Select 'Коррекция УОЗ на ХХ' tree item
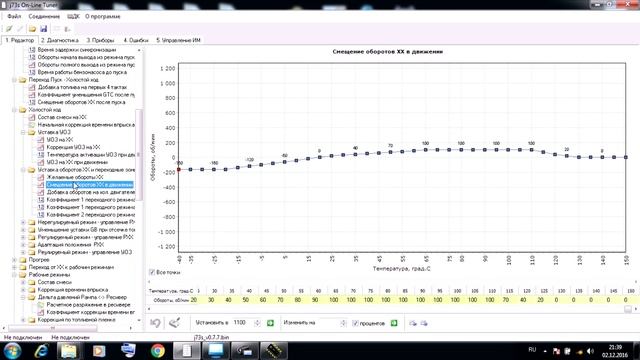This screenshot has height=360, width=640. click(73, 147)
